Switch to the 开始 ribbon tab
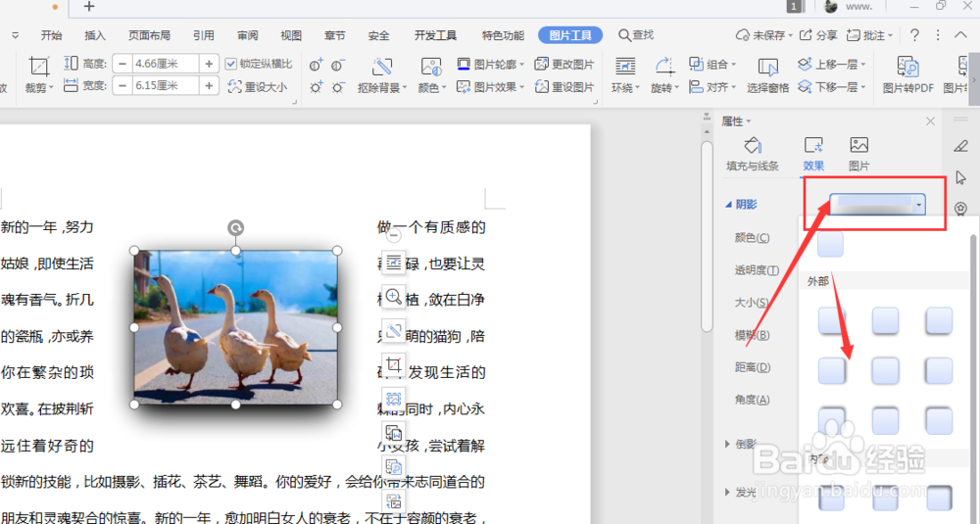The width and height of the screenshot is (980, 524). pyautogui.click(x=51, y=35)
